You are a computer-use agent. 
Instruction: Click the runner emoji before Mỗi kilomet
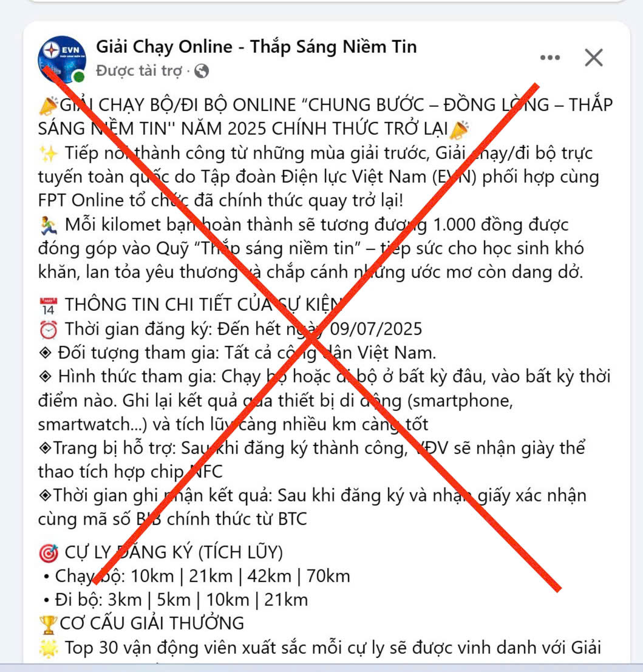pos(49,225)
